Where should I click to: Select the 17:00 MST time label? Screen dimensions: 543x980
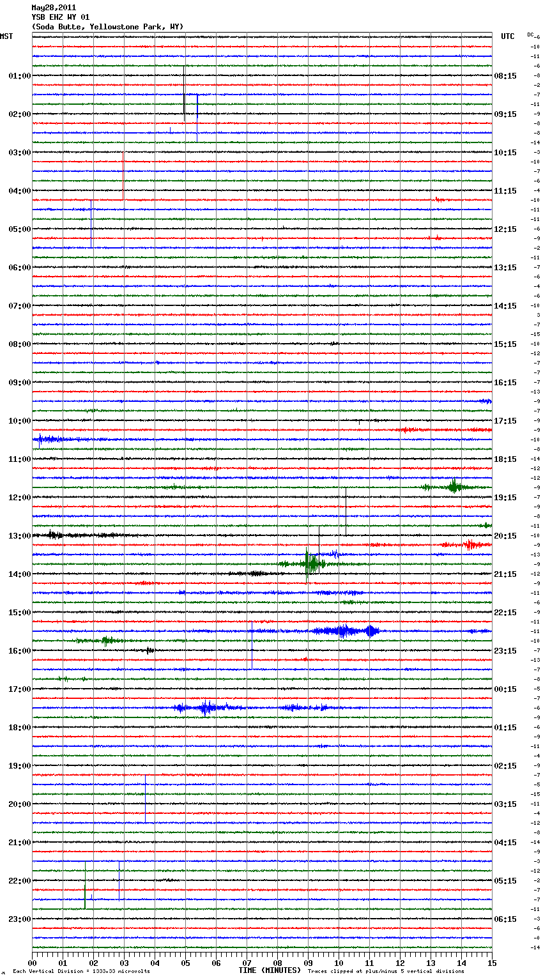pyautogui.click(x=19, y=689)
